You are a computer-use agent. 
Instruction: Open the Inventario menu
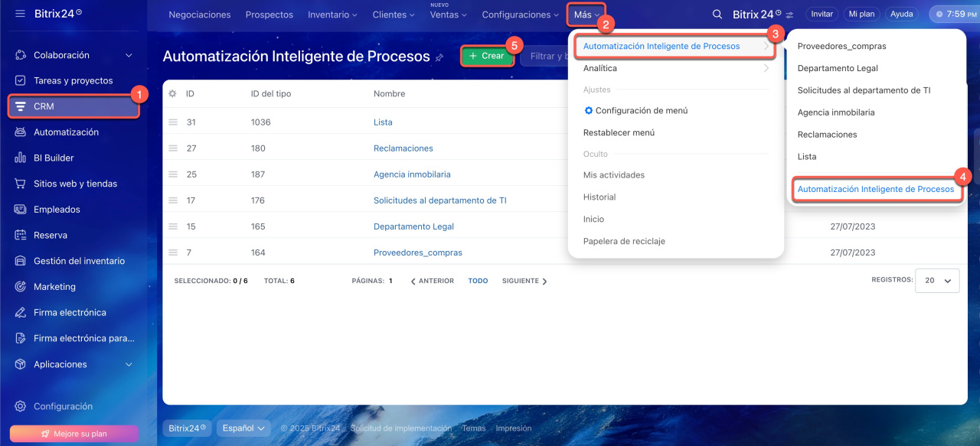tap(332, 15)
